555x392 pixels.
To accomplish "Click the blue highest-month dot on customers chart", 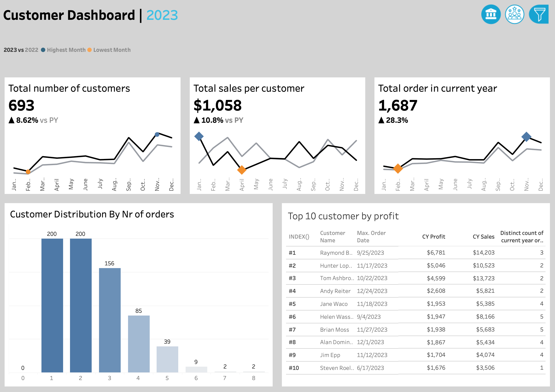I will tap(157, 135).
